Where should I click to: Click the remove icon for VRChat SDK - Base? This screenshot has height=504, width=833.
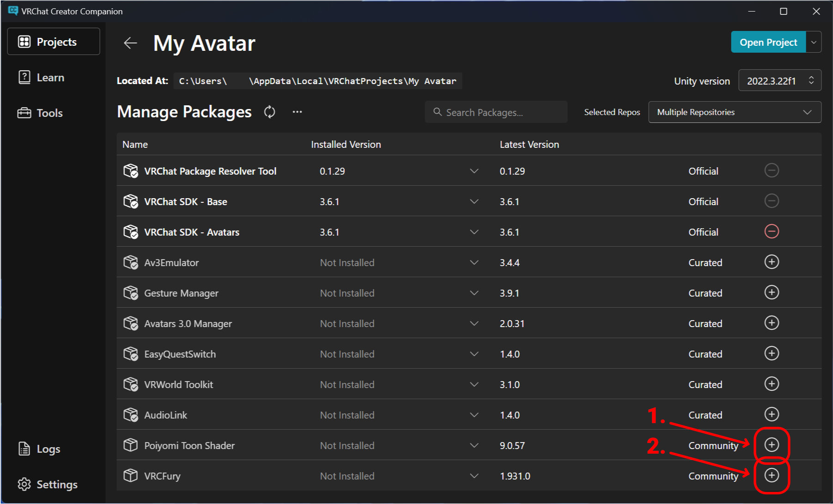click(x=772, y=201)
